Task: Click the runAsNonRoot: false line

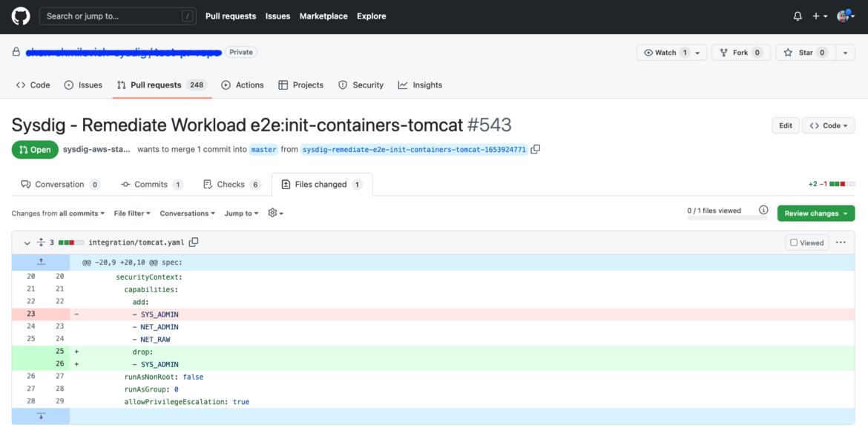Action: [433, 377]
